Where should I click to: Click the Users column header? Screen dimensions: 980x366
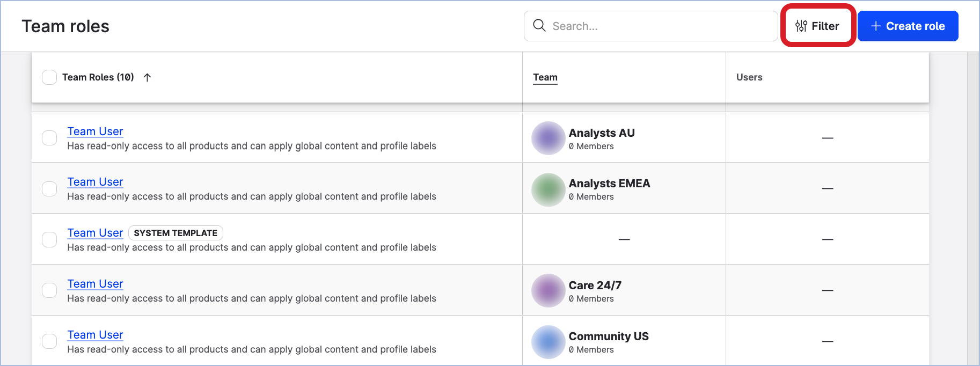(749, 77)
